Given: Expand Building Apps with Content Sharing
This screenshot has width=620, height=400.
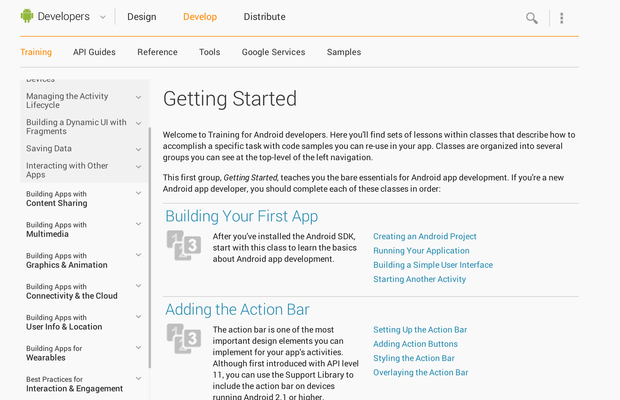Looking at the screenshot, I should [139, 198].
